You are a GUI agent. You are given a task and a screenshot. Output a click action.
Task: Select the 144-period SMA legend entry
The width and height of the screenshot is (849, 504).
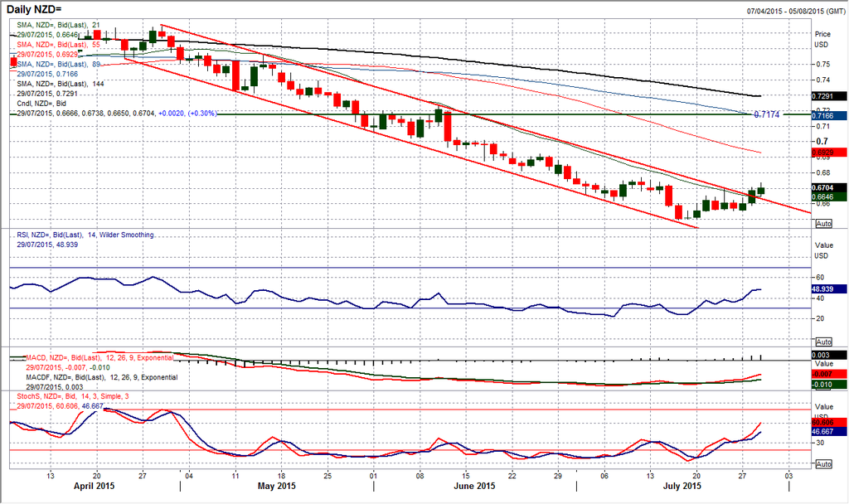[x=60, y=84]
